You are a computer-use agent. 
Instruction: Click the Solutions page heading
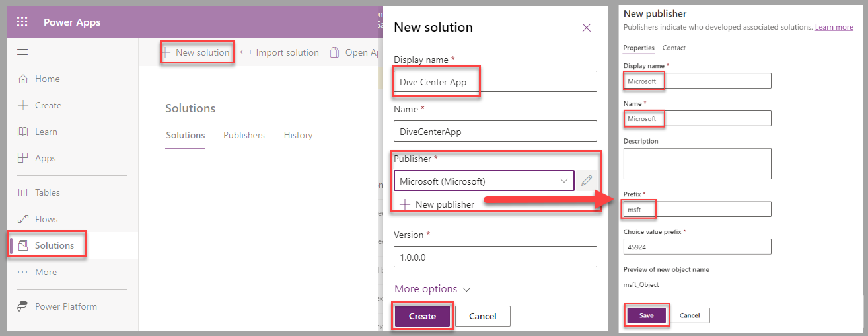190,108
